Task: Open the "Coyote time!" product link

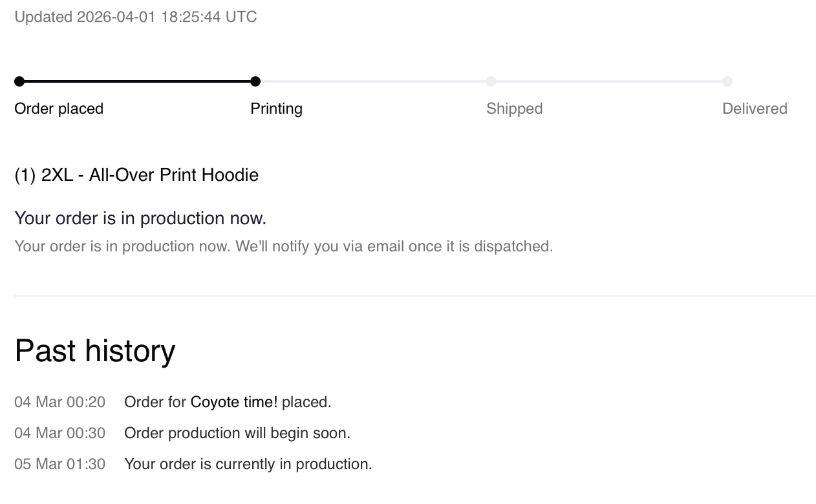Action: tap(233, 402)
